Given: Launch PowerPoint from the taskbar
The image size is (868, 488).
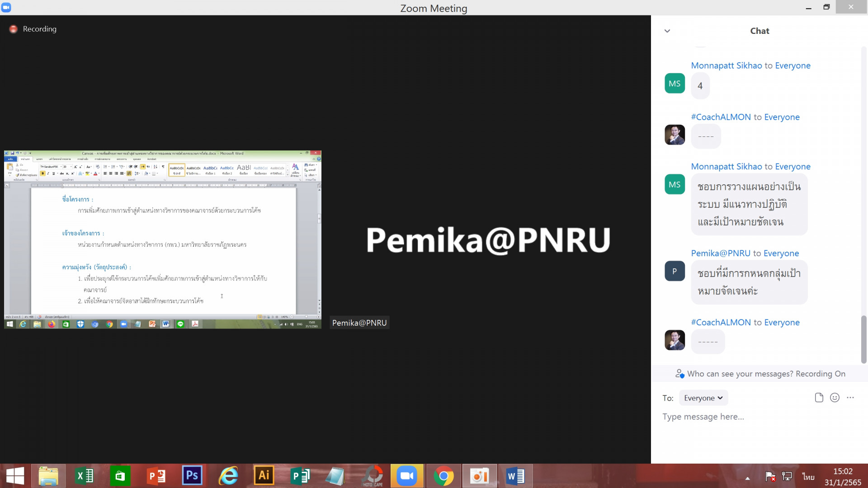Looking at the screenshot, I should pyautogui.click(x=156, y=476).
